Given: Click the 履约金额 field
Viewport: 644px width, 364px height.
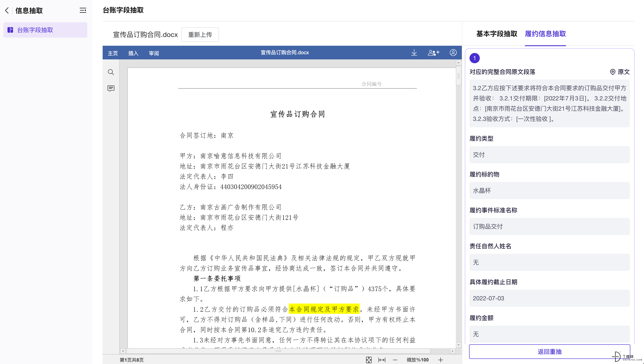Looking at the screenshot, I should click(549, 334).
